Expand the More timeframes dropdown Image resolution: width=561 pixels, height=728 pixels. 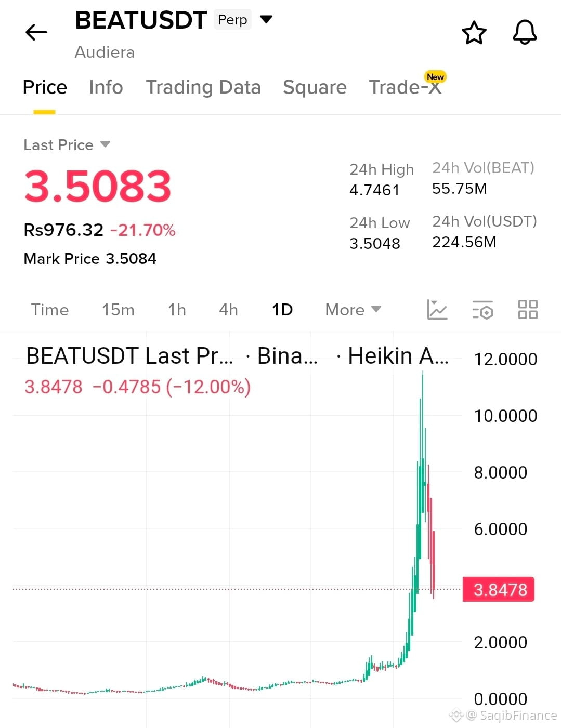tap(353, 310)
